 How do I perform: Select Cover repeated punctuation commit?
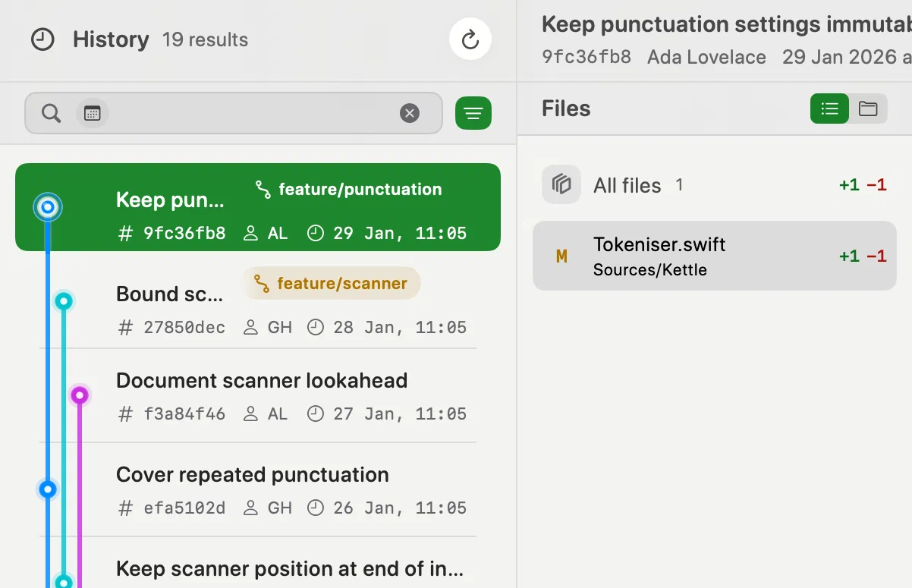point(258,489)
